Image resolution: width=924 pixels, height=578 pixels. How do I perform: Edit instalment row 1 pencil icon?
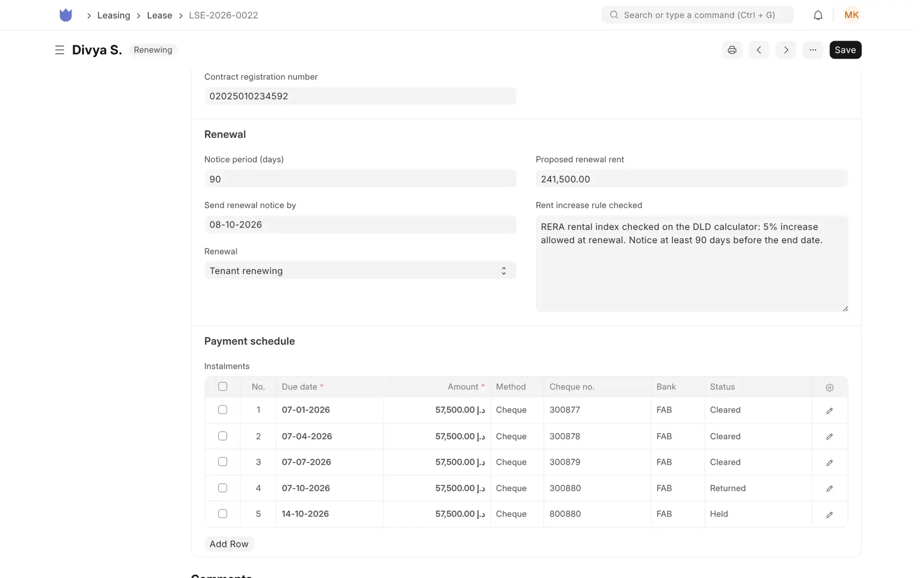830,411
